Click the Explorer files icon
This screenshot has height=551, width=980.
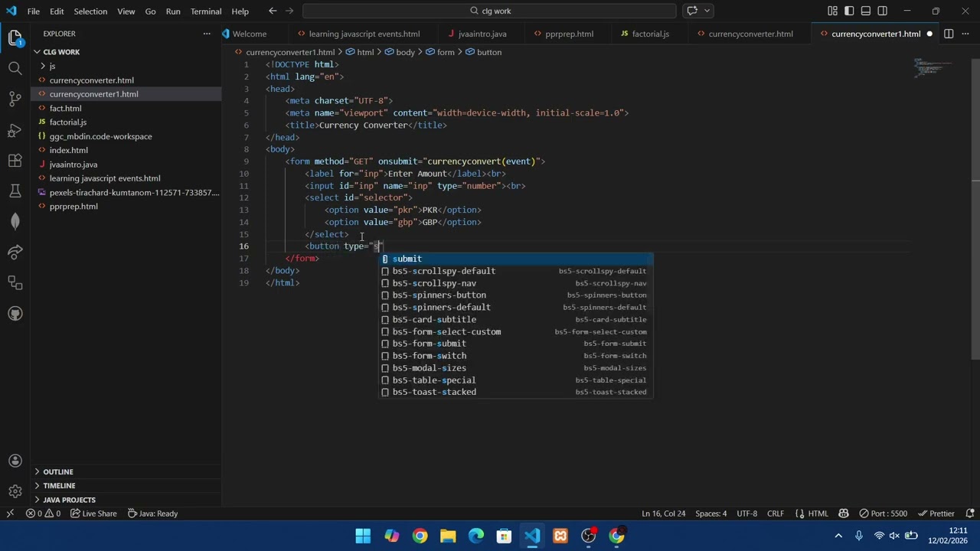tap(15, 37)
